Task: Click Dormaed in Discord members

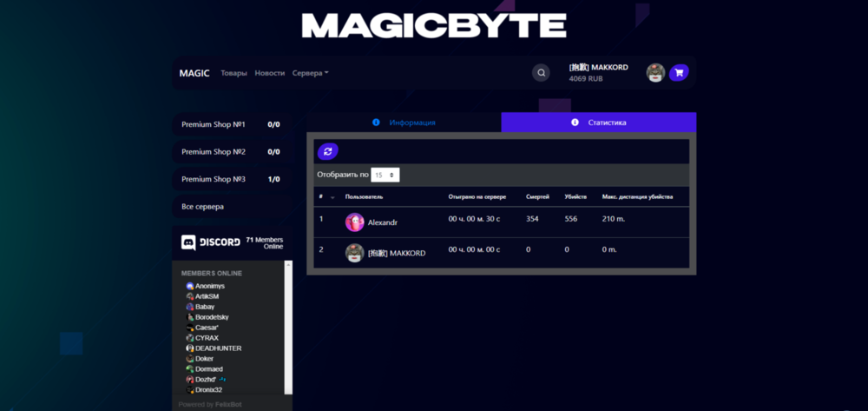Action: click(209, 369)
